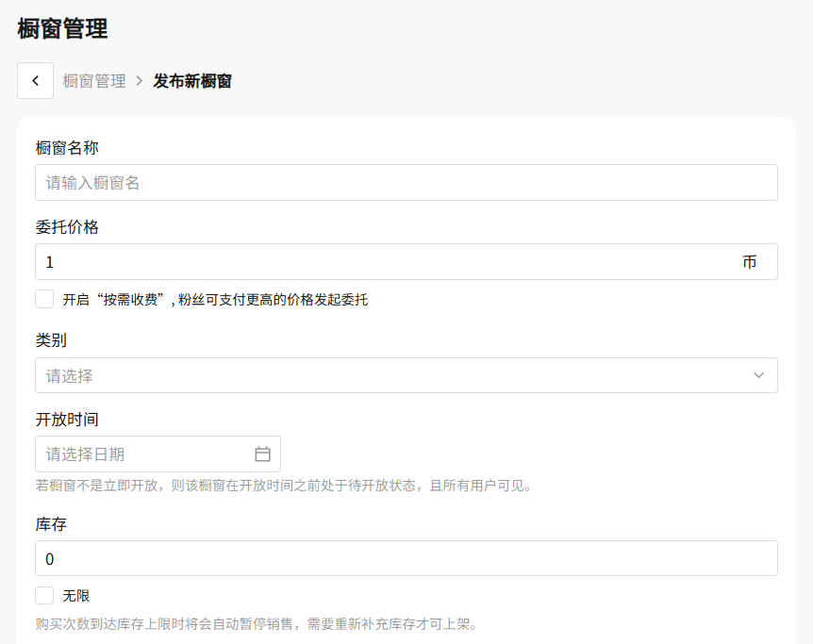Click the 币 unit suffix in the price field
Image resolution: width=813 pixels, height=644 pixels.
click(x=749, y=262)
